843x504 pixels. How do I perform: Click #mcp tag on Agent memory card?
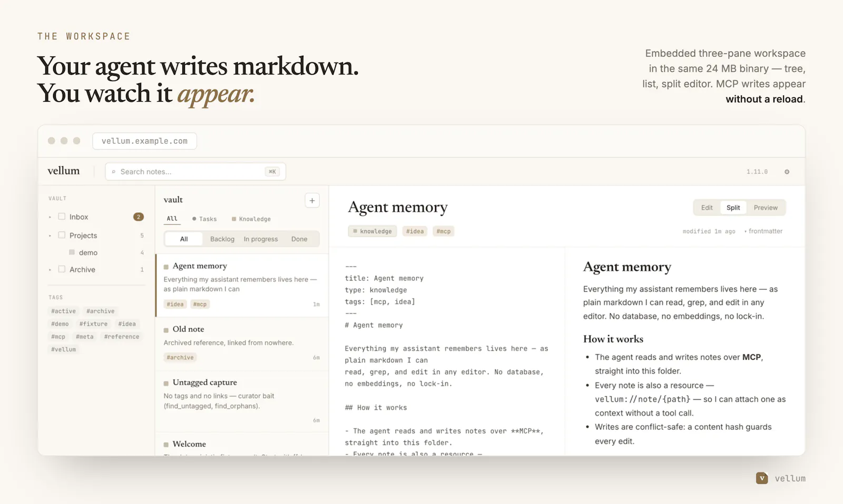pos(200,304)
